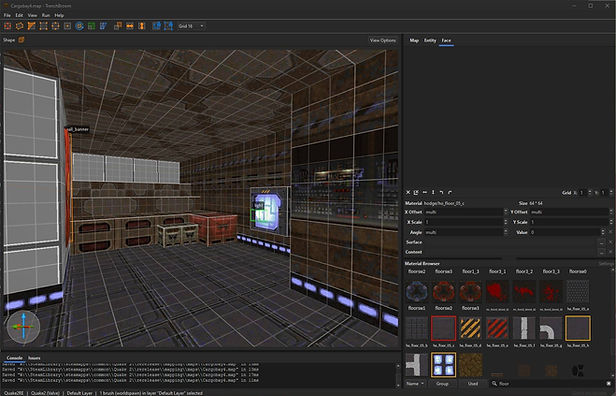Clear Surface flags with X button
The width and height of the screenshot is (616, 396).
[610, 242]
